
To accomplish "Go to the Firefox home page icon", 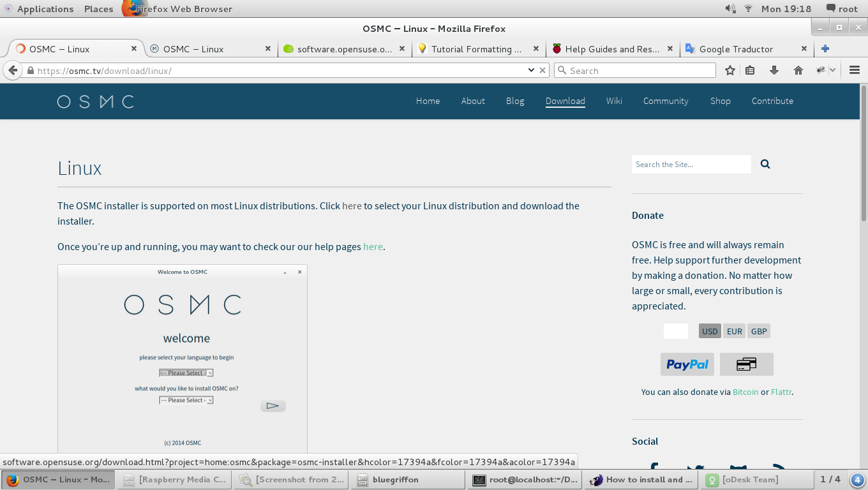I will pos(798,70).
